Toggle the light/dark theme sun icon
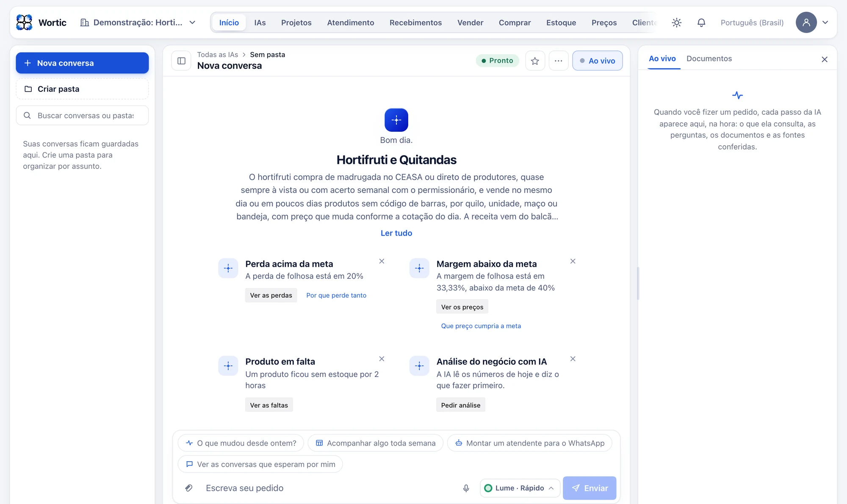 676,22
